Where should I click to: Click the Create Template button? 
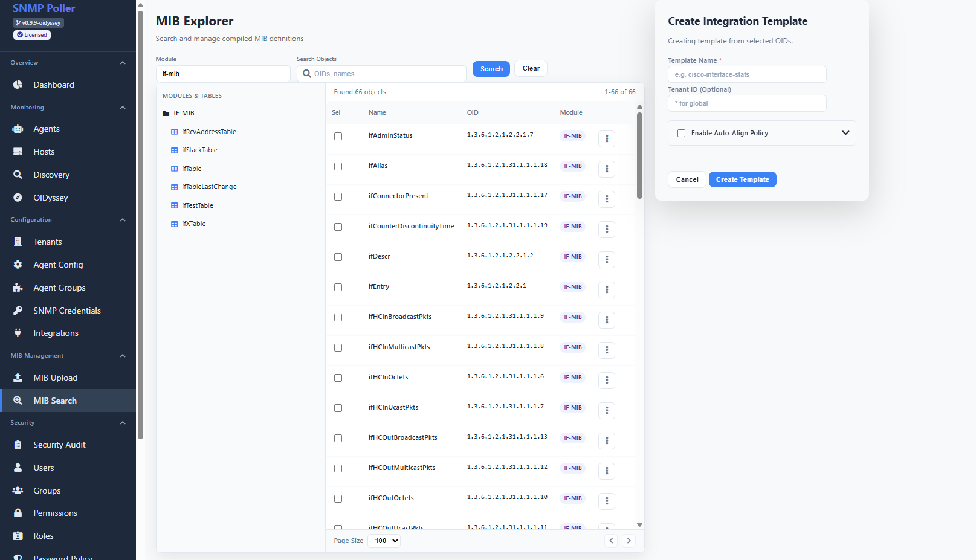click(742, 179)
